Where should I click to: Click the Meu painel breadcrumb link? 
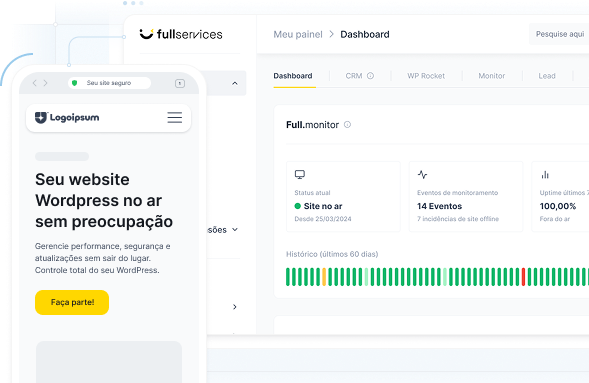pyautogui.click(x=298, y=35)
